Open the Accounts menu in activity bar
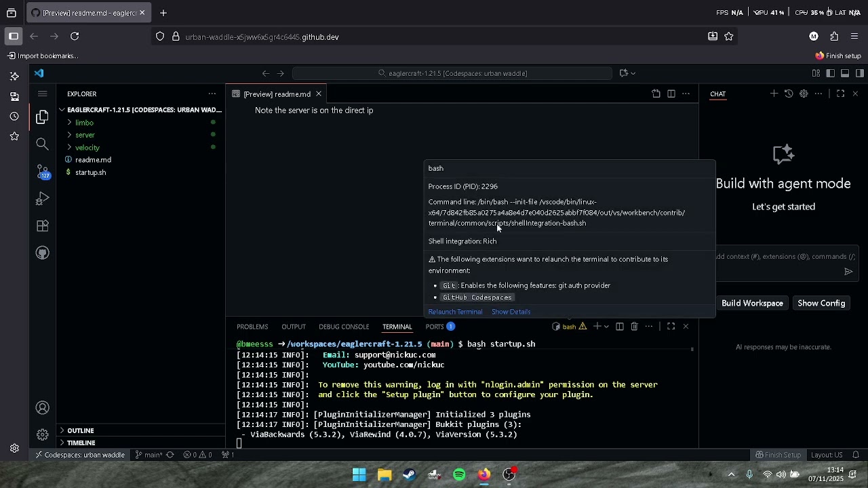This screenshot has width=868, height=488. point(42,408)
